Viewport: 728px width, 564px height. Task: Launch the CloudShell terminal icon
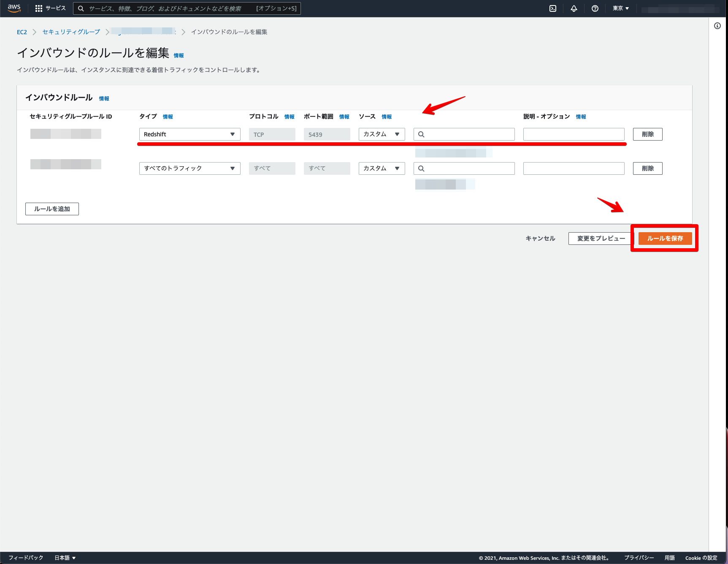552,8
